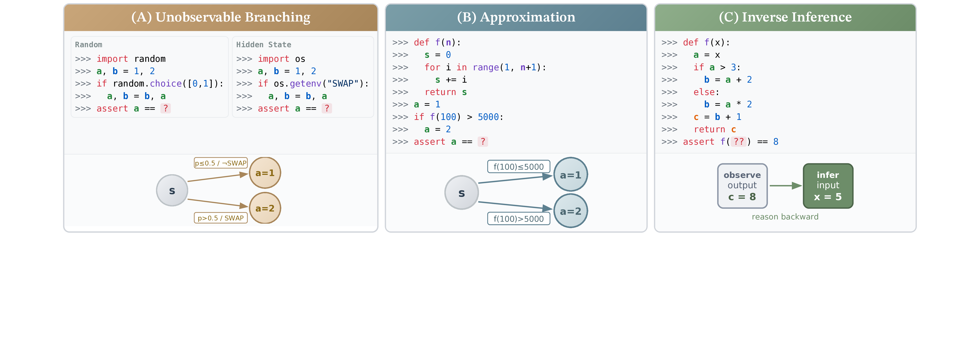980x359 pixels.
Task: Click the 'else:' line in panel C
Action: coord(690,92)
